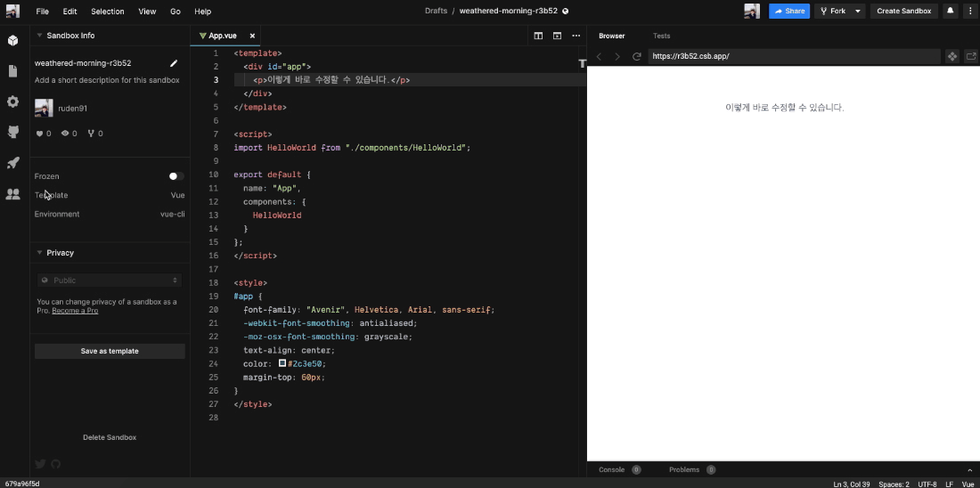980x488 pixels.
Task: Toggle the preview panel icon
Action: (557, 36)
